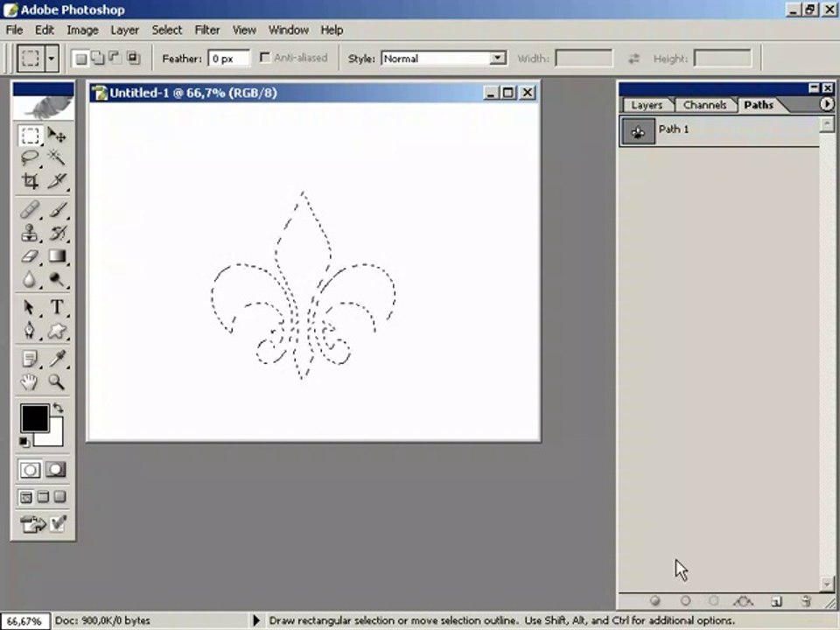Select the Rectangular Marquee tool in toolbox
This screenshot has width=840, height=630.
[30, 135]
